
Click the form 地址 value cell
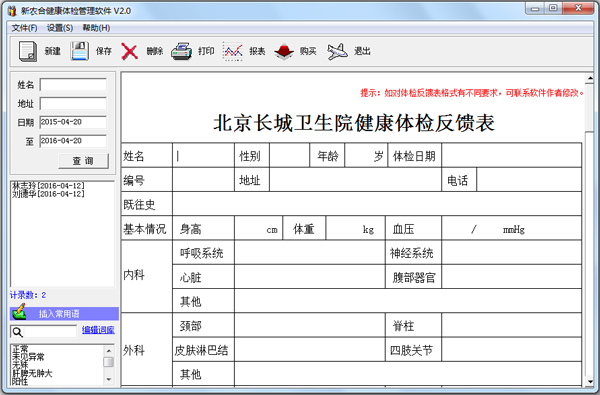355,180
